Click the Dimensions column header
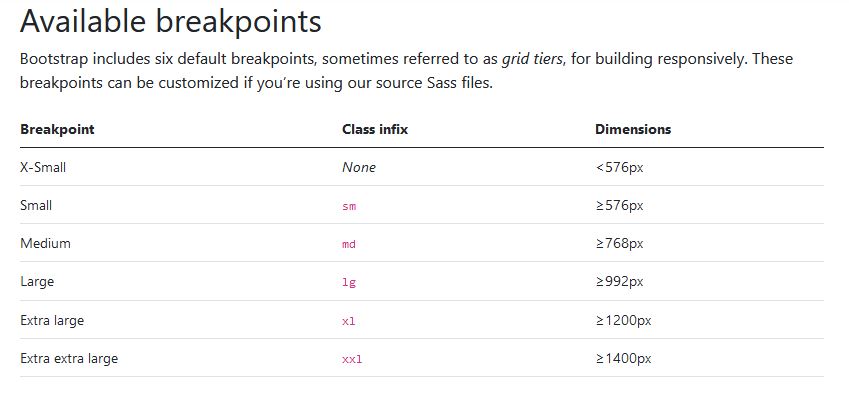 pyautogui.click(x=633, y=129)
